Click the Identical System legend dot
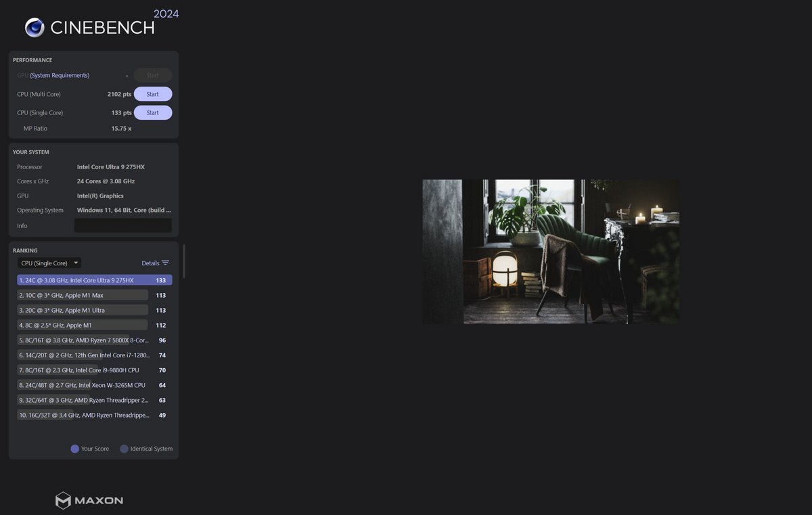 click(124, 449)
